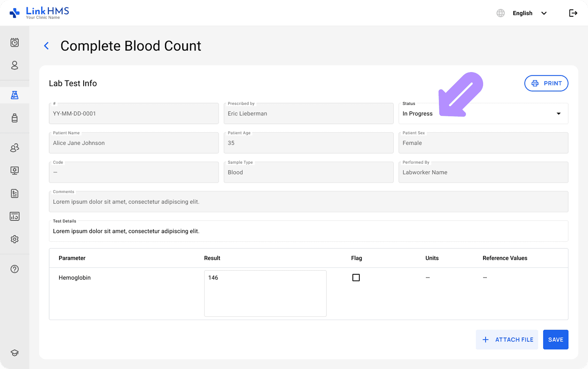
Task: Open the staff users sidebar icon
Action: 14,148
